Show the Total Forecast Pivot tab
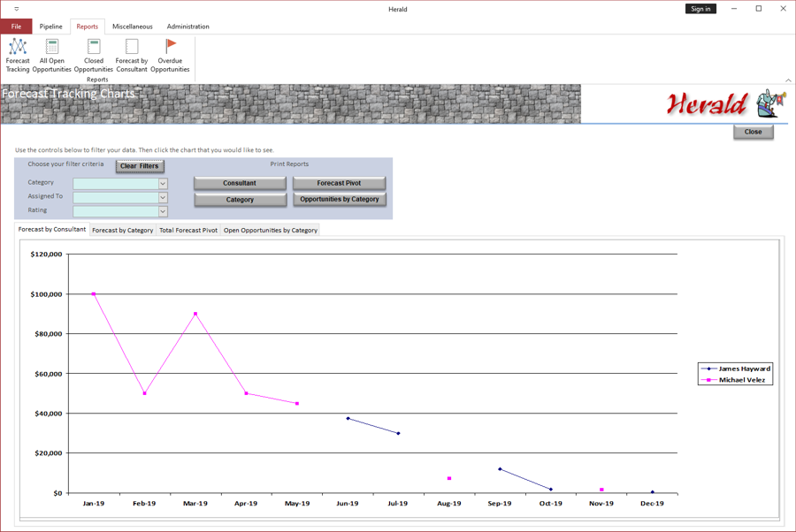The height and width of the screenshot is (532, 796). pyautogui.click(x=188, y=231)
